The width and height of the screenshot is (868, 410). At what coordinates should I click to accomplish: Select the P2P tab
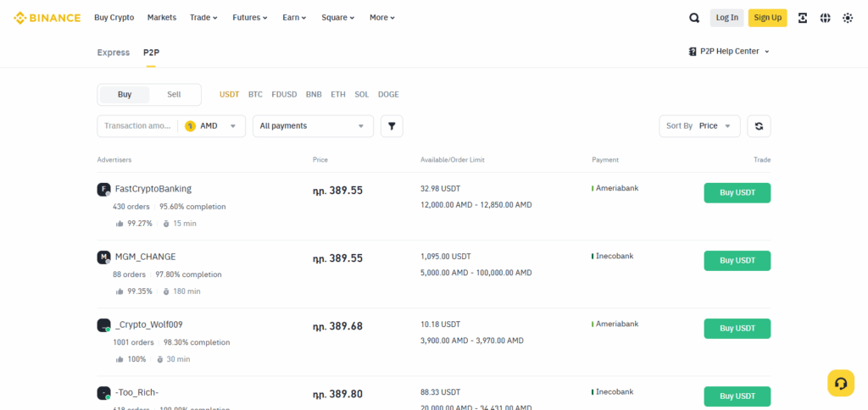pos(151,53)
